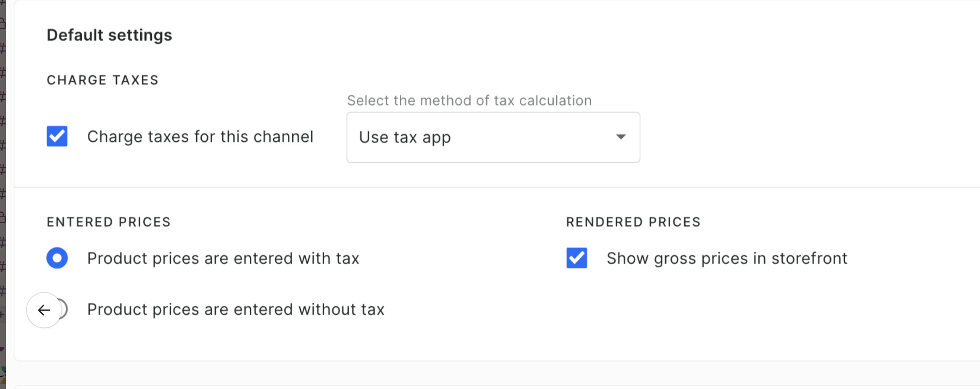Select 'Product prices are entered with tax'
Screen dimensions: 980x389
(x=57, y=258)
